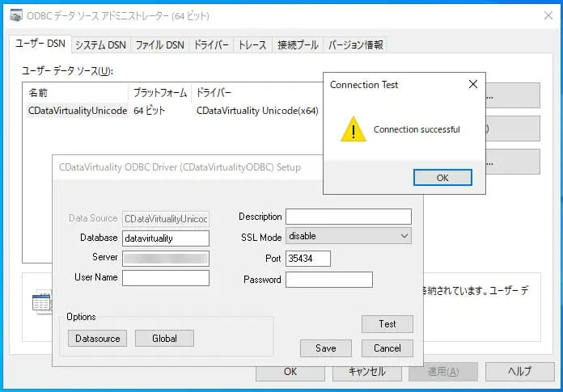Image resolution: width=563 pixels, height=392 pixels.
Task: Open the ファイル DSN tab
Action: pyautogui.click(x=159, y=45)
